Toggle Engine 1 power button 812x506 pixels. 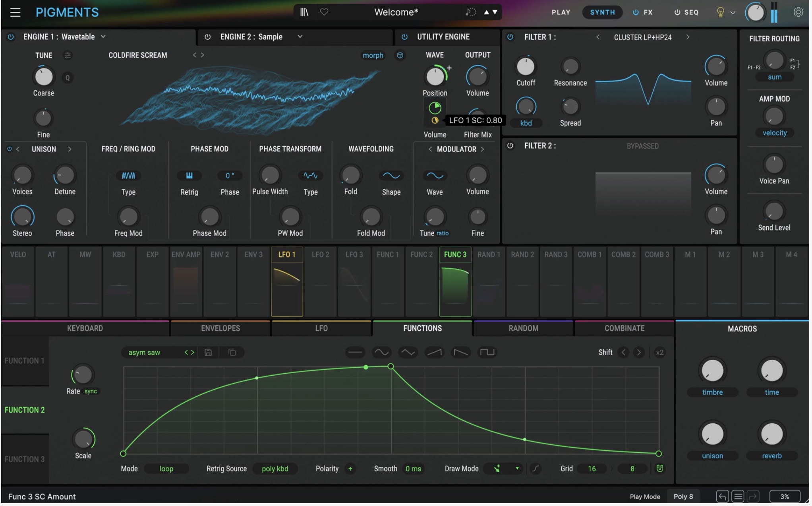11,37
